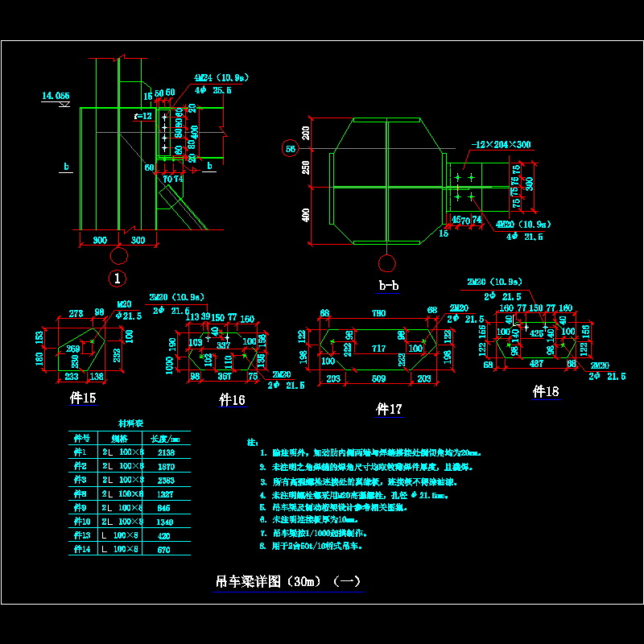This screenshot has height=644, width=644.
Task: Click the 件16 part label
Action: [233, 399]
